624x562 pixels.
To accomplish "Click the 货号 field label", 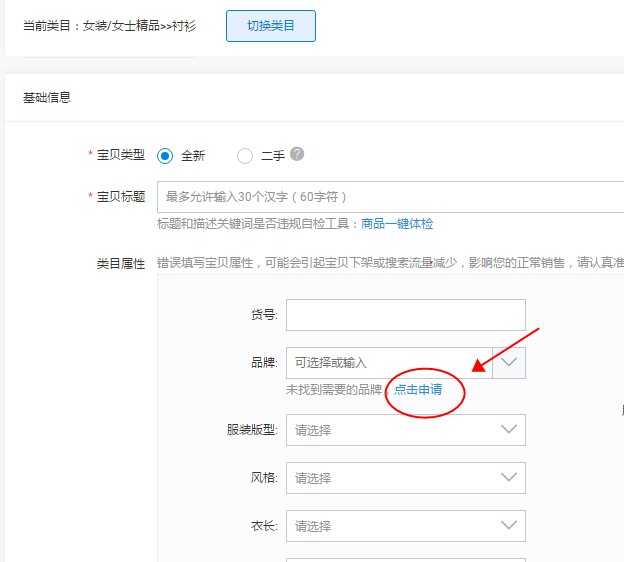I will (x=264, y=315).
